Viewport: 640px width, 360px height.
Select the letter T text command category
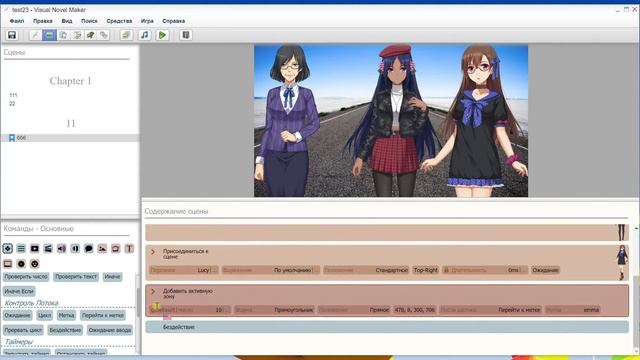click(x=129, y=249)
